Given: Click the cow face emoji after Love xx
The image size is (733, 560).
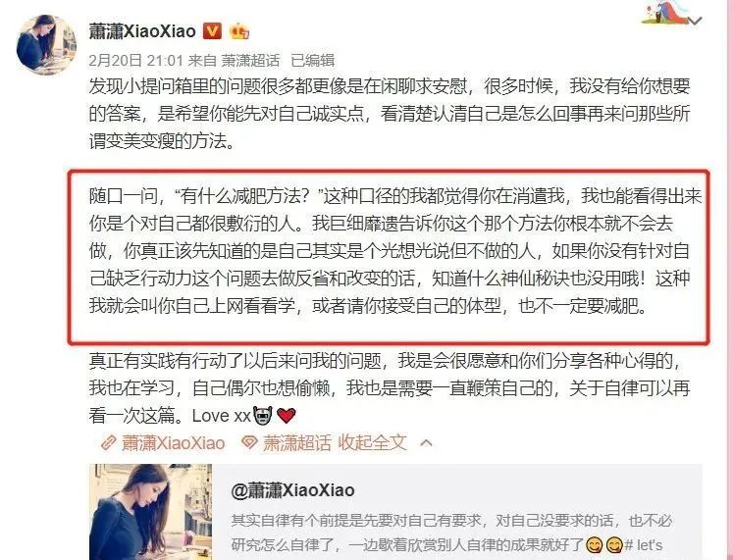Looking at the screenshot, I should pyautogui.click(x=263, y=415).
